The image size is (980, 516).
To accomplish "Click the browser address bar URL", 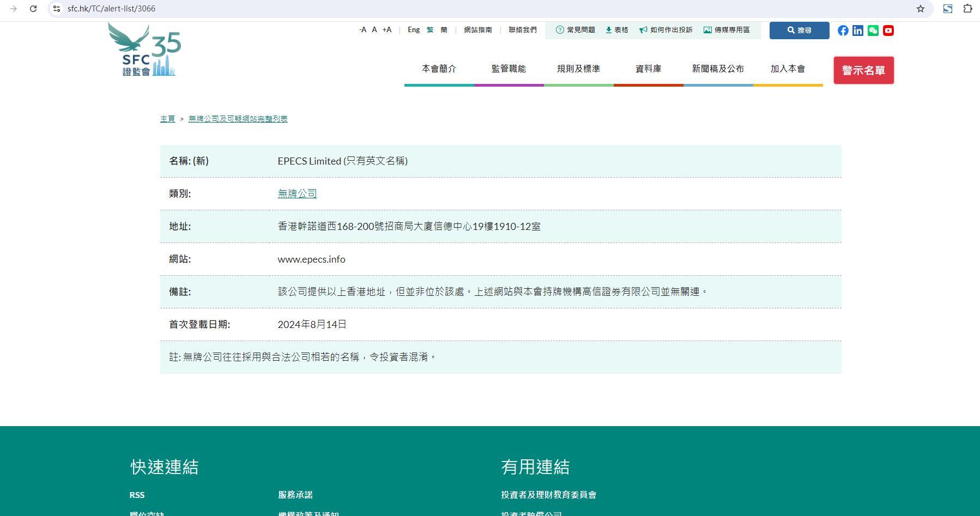I will coord(112,9).
